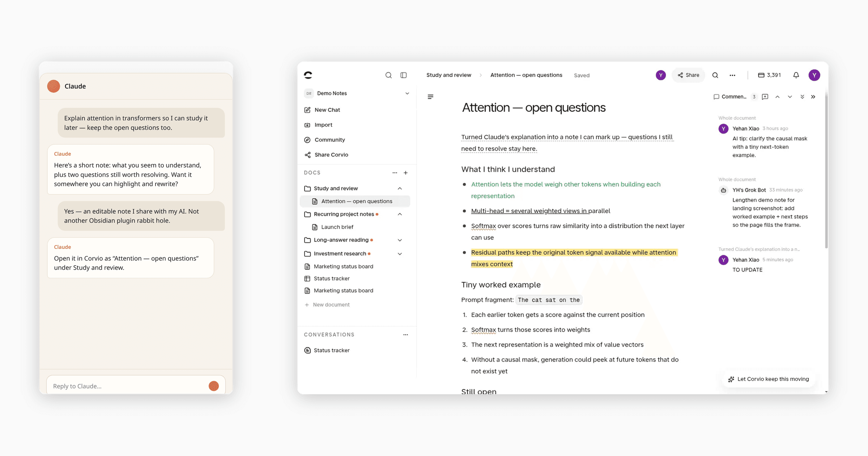The width and height of the screenshot is (868, 456).
Task: Open Attention — open questions doc in sidebar
Action: tap(355, 201)
